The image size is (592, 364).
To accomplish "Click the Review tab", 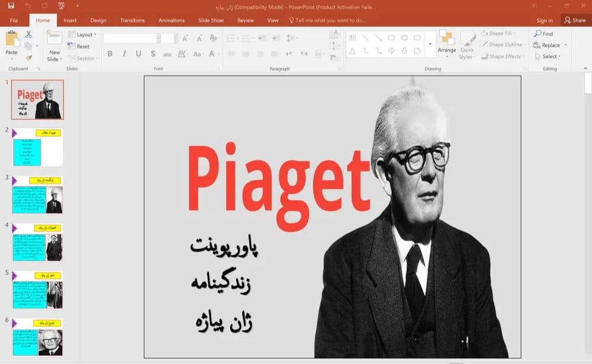I will [x=246, y=20].
